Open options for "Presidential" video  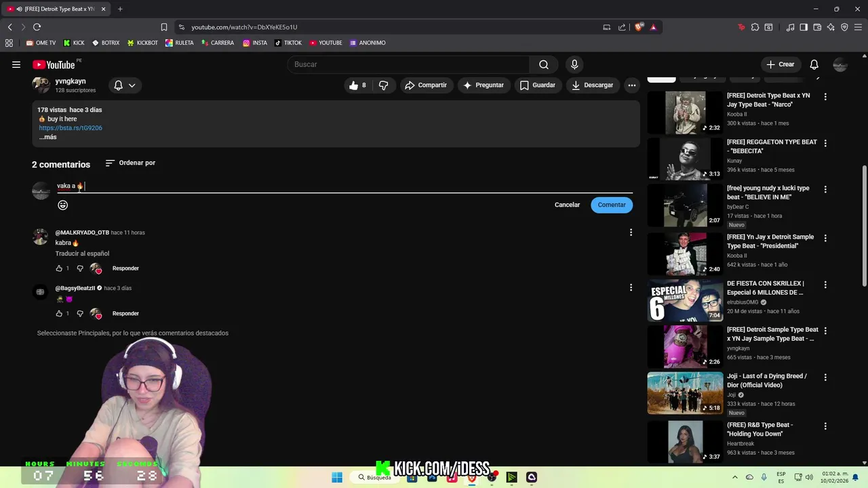click(x=825, y=239)
